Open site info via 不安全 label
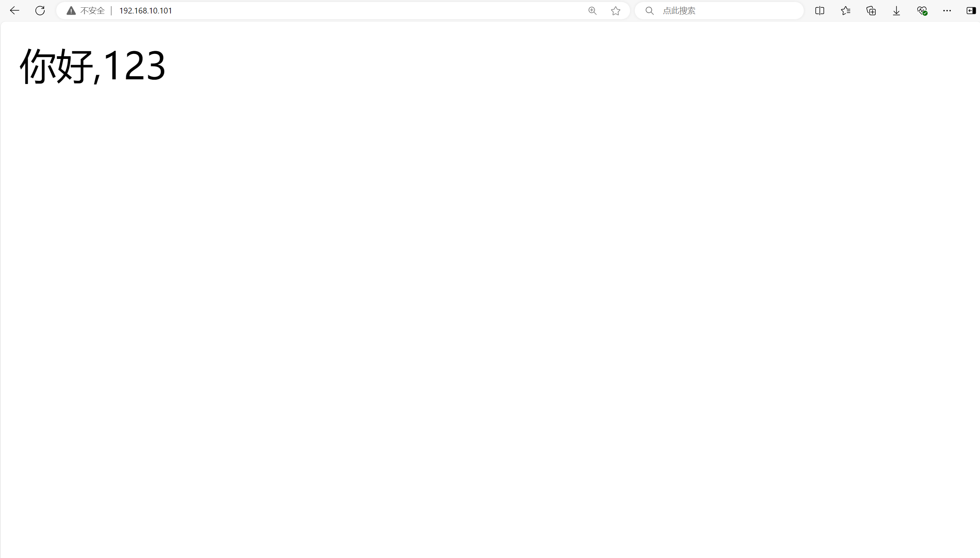This screenshot has height=558, width=980. 92,11
